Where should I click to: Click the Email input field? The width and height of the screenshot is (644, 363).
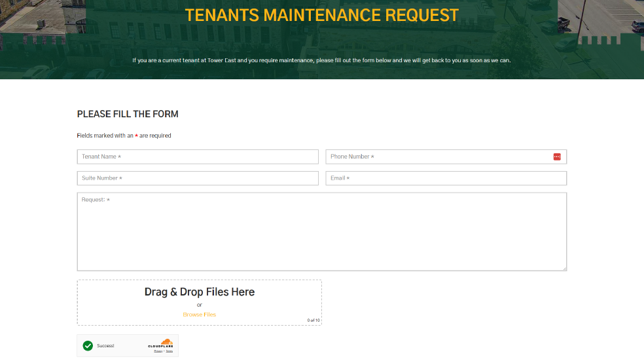coord(446,178)
